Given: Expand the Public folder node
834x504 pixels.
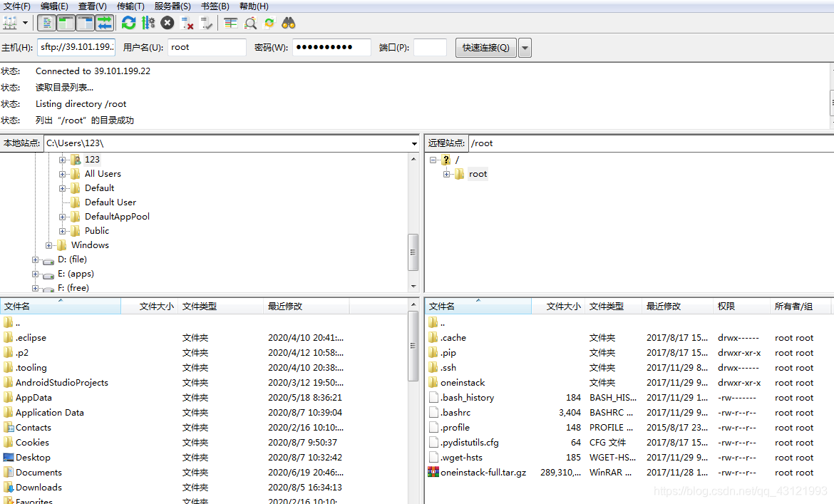Looking at the screenshot, I should [x=62, y=231].
